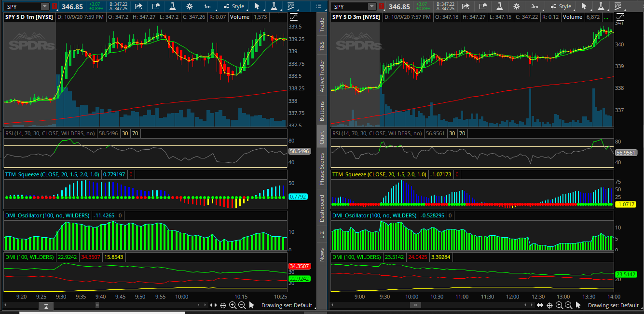Click the share icon on left chart toolbar

point(138,7)
